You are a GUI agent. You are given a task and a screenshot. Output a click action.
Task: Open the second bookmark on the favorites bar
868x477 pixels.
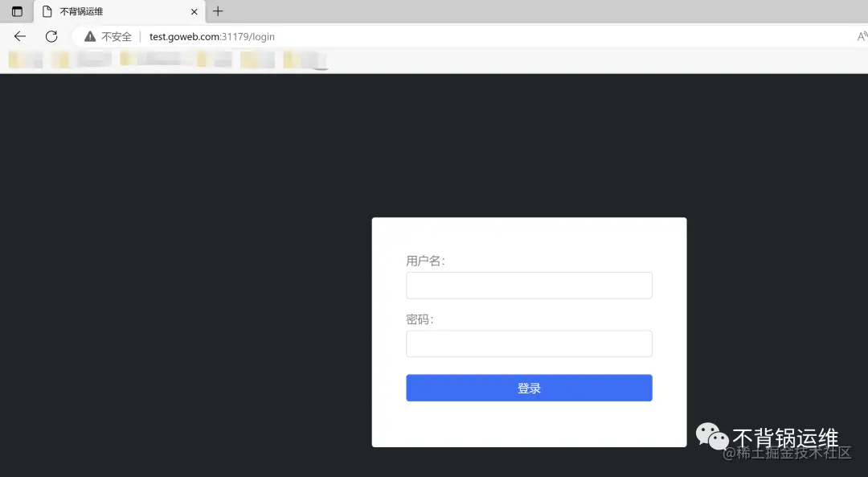(80, 59)
